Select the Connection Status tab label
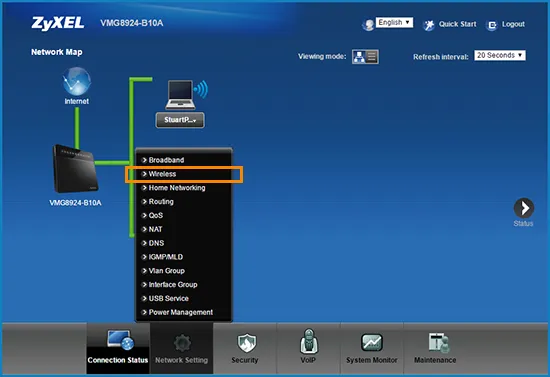The height and width of the screenshot is (377, 550). tap(118, 360)
